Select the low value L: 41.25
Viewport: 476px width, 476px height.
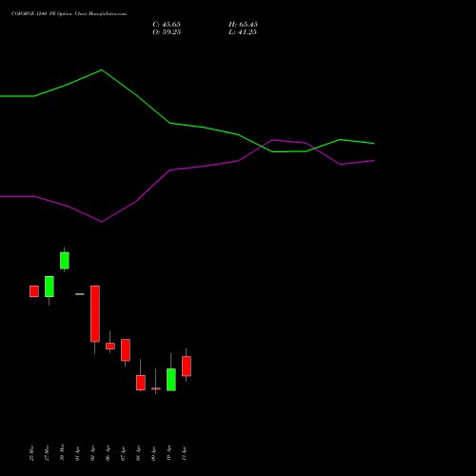pos(243,32)
